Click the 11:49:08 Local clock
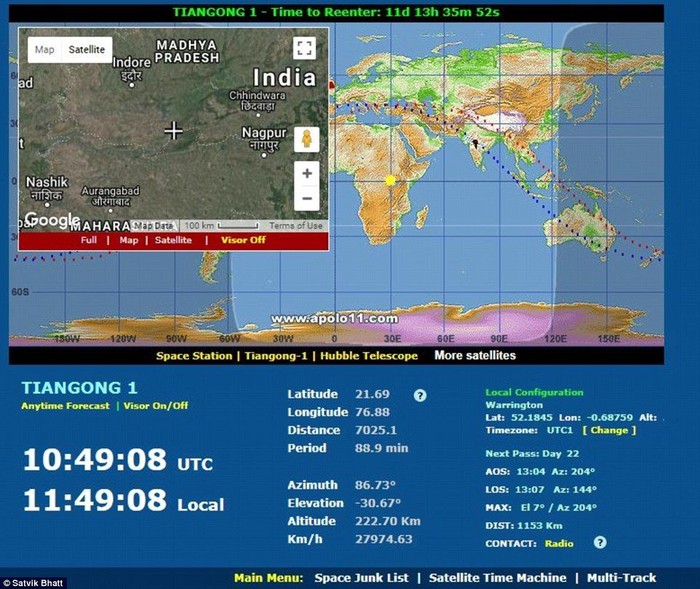700x589 pixels. [124, 500]
